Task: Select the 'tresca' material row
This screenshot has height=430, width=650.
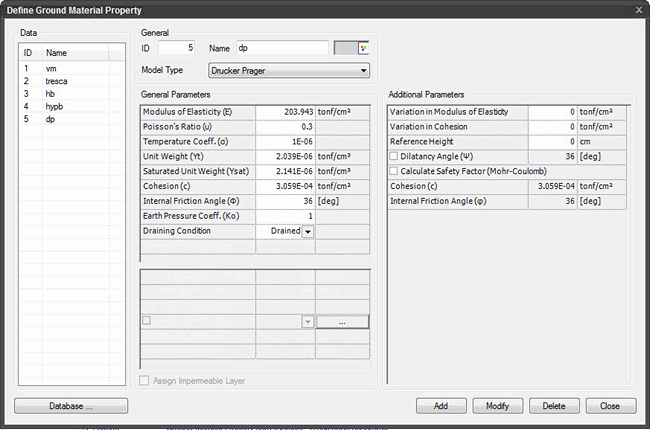Action: click(x=56, y=81)
